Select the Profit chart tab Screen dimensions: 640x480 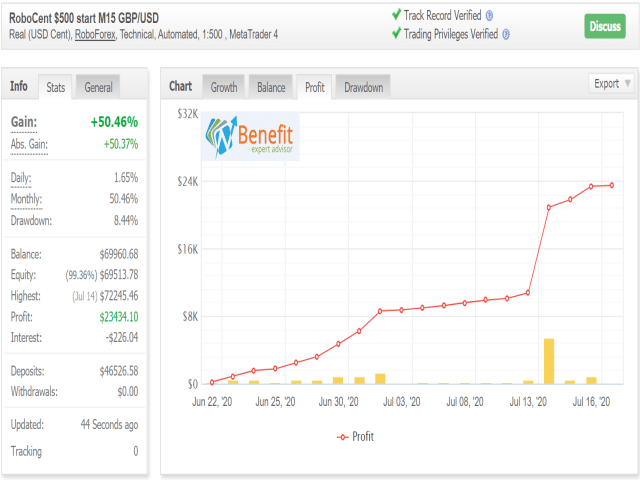(x=315, y=87)
